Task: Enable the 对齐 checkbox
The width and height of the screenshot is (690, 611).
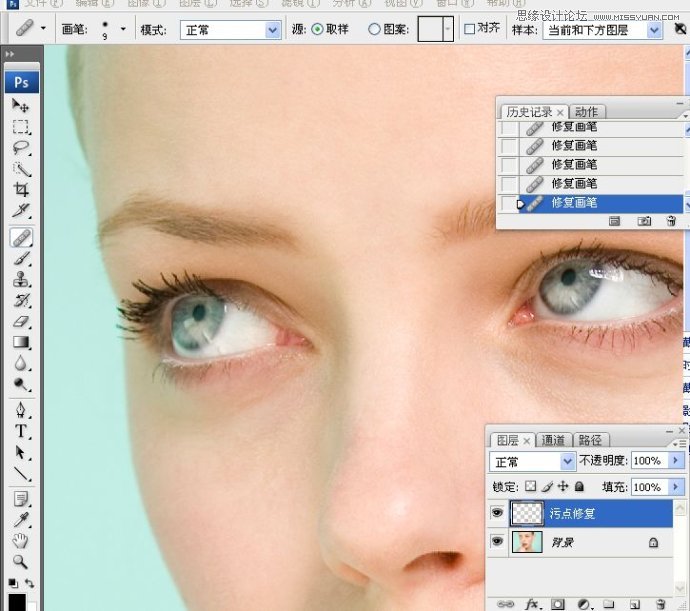Action: click(x=470, y=29)
